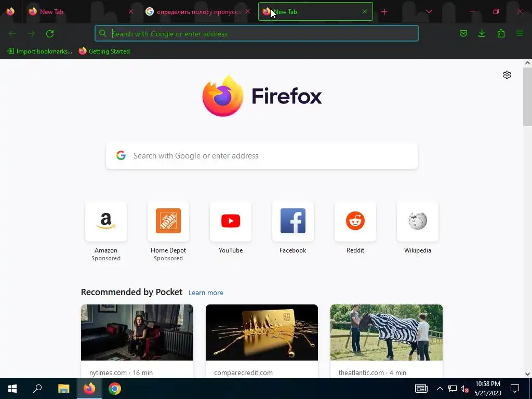This screenshot has height=399, width=532.
Task: Close the Google search tab
Action: 248,11
